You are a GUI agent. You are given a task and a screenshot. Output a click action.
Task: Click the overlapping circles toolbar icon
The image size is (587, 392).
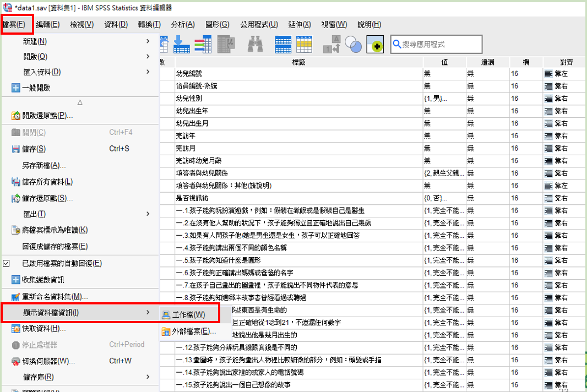coord(353,45)
